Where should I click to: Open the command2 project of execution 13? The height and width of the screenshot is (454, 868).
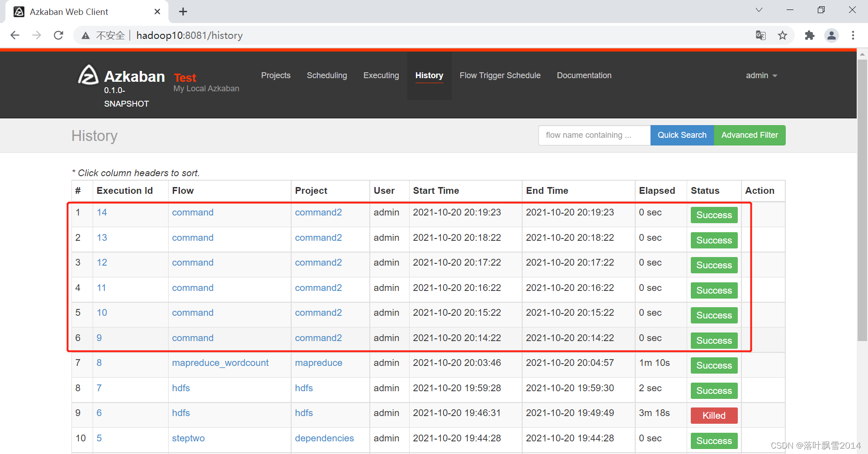point(318,238)
